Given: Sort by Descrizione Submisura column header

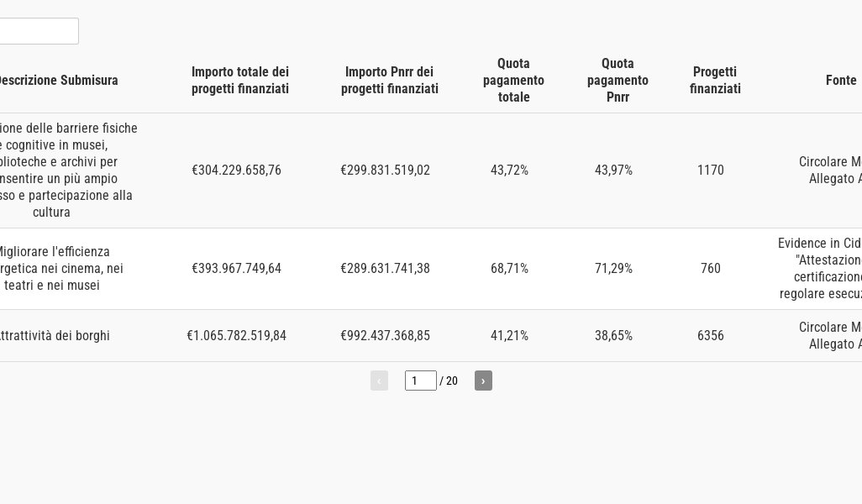Looking at the screenshot, I should coord(57,81).
